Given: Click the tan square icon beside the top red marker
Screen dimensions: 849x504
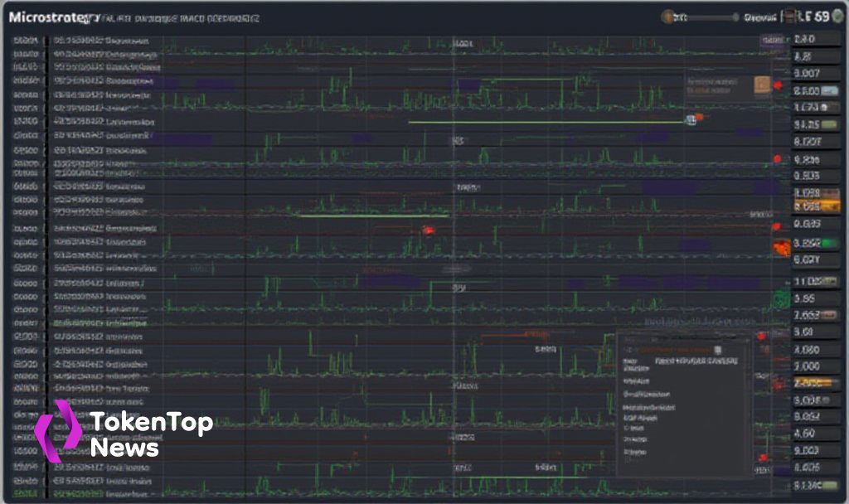Looking at the screenshot, I should coord(762,85).
